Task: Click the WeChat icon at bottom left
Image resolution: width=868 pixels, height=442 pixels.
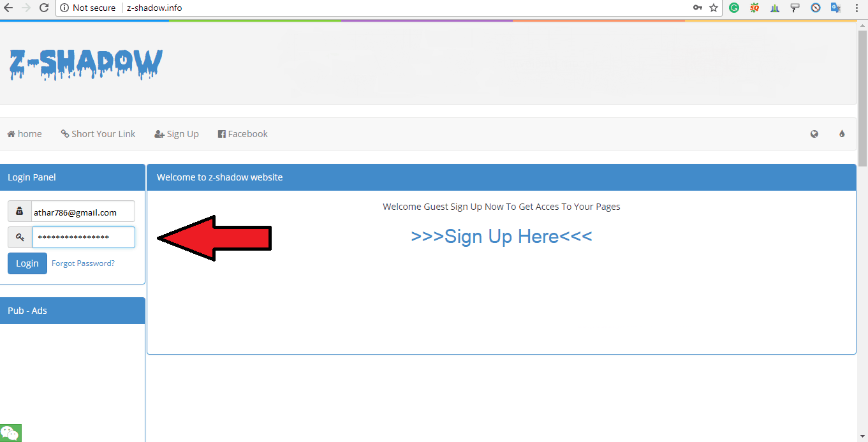Action: coord(10,433)
